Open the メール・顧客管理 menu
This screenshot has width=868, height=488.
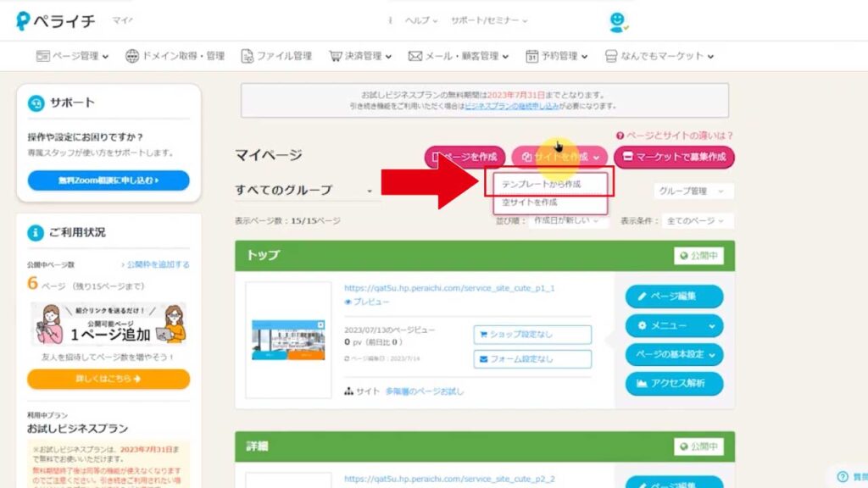click(x=459, y=56)
